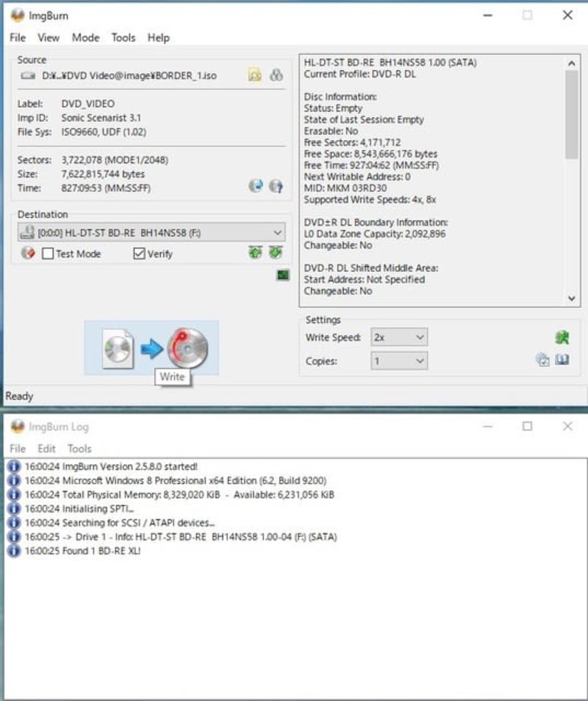Image resolution: width=588 pixels, height=701 pixels.
Task: Open the View menu
Action: (48, 38)
